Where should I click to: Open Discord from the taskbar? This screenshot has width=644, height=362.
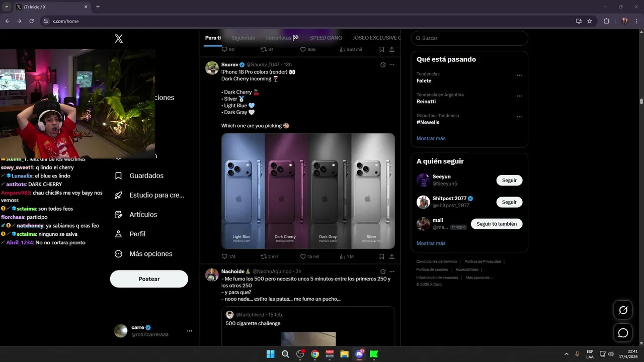pyautogui.click(x=359, y=354)
